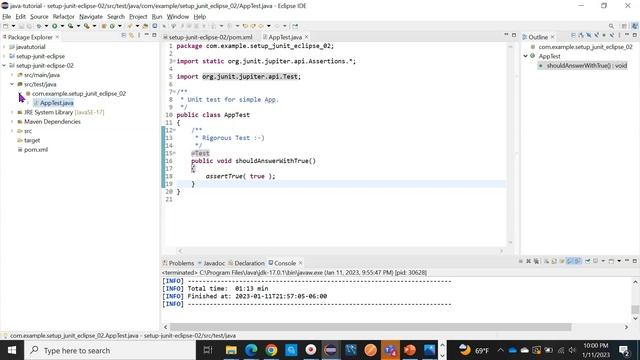Click the Windows Start button

tap(11, 350)
